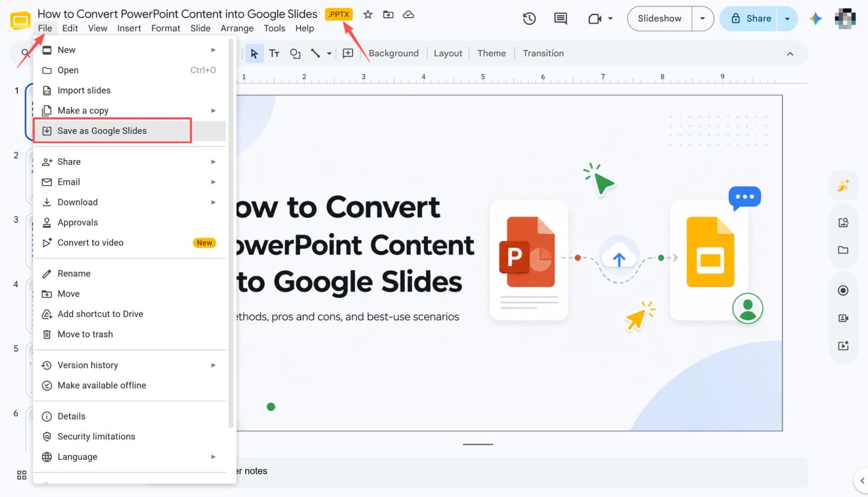Select the line tool
The image size is (868, 497).
click(315, 53)
